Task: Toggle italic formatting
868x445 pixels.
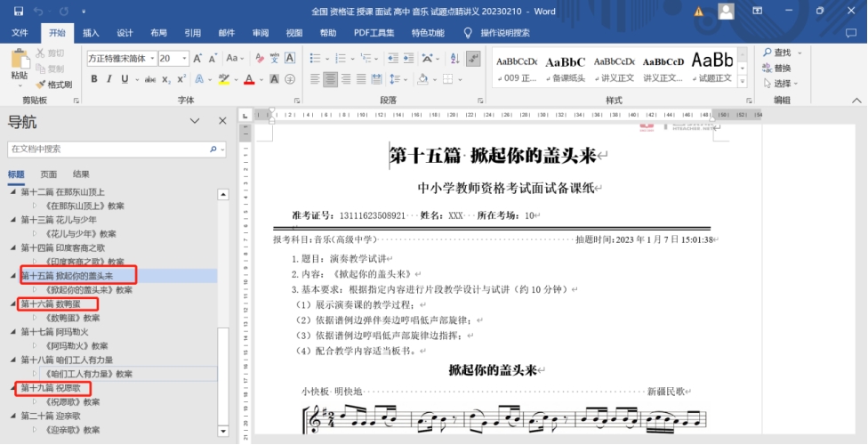Action: pyautogui.click(x=108, y=79)
